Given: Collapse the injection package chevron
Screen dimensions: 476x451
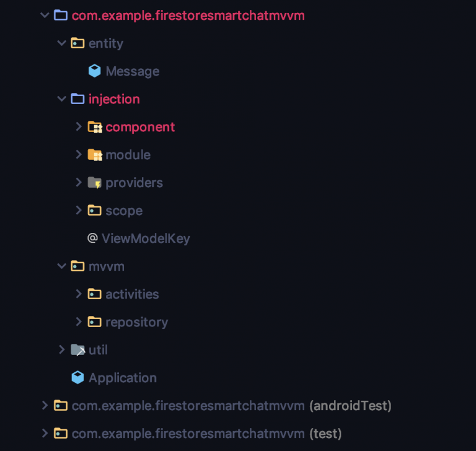Looking at the screenshot, I should pyautogui.click(x=61, y=99).
